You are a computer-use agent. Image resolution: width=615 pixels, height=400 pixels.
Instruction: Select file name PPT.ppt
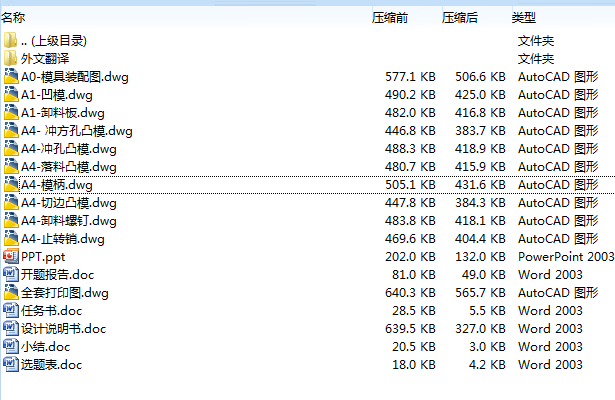43,256
